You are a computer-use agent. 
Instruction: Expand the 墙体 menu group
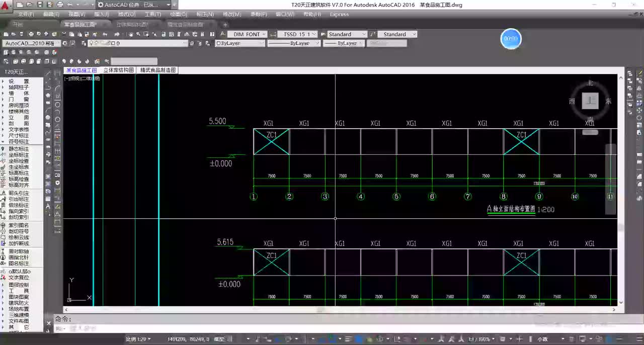tap(18, 93)
